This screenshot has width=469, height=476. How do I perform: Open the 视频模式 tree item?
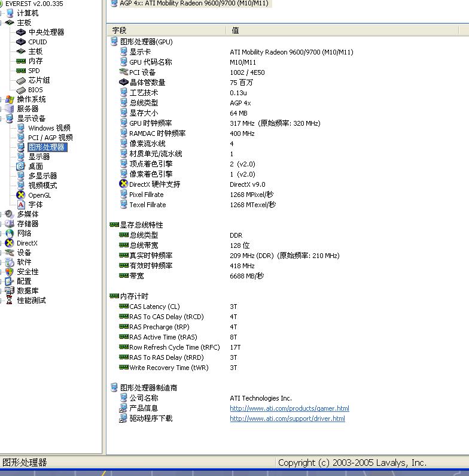click(42, 186)
